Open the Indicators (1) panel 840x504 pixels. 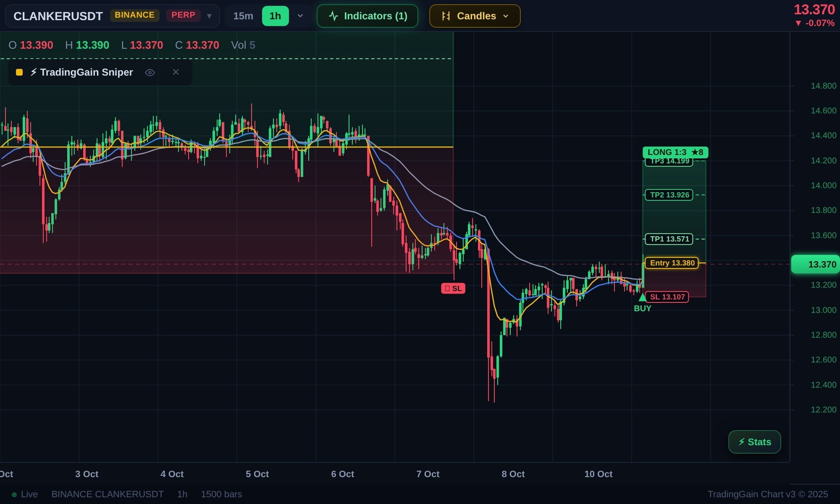[x=367, y=16]
